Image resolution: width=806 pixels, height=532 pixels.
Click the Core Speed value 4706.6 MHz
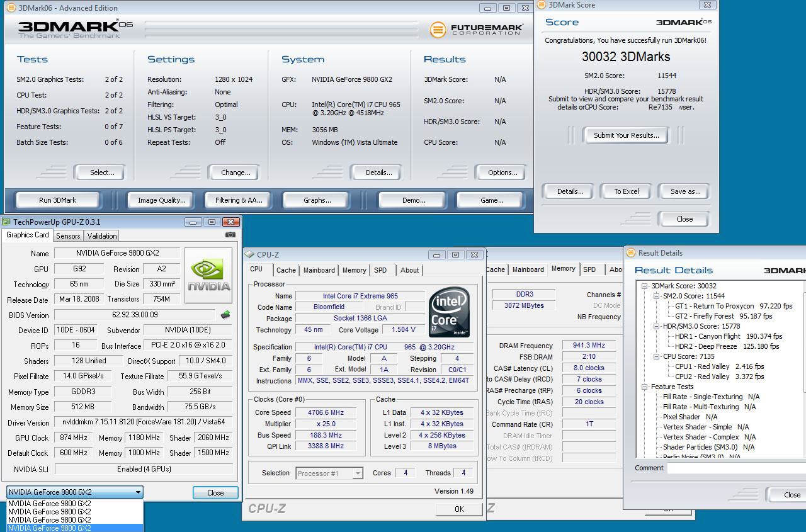[x=326, y=412]
